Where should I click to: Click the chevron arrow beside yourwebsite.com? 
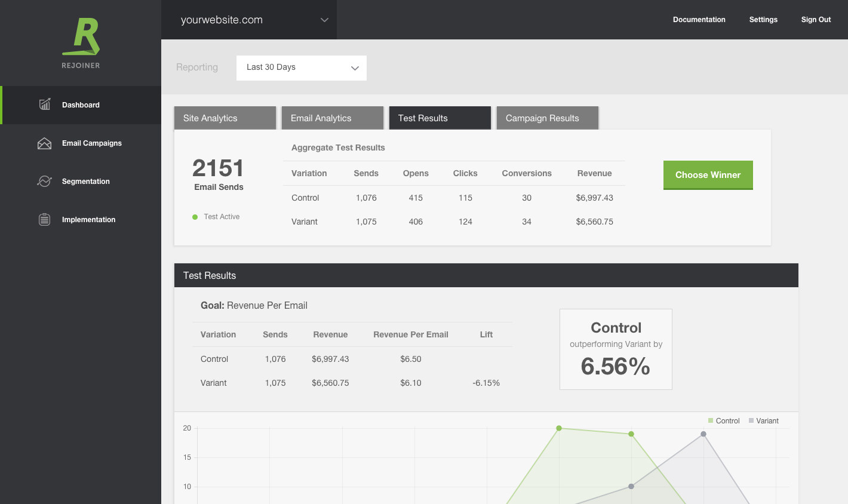pos(324,20)
